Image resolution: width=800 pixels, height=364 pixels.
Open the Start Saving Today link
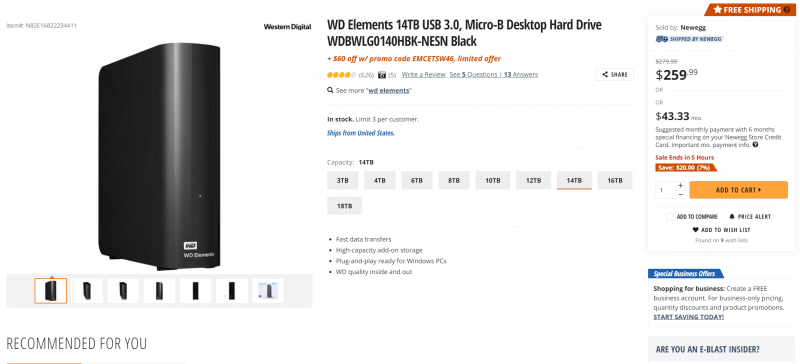pyautogui.click(x=688, y=317)
